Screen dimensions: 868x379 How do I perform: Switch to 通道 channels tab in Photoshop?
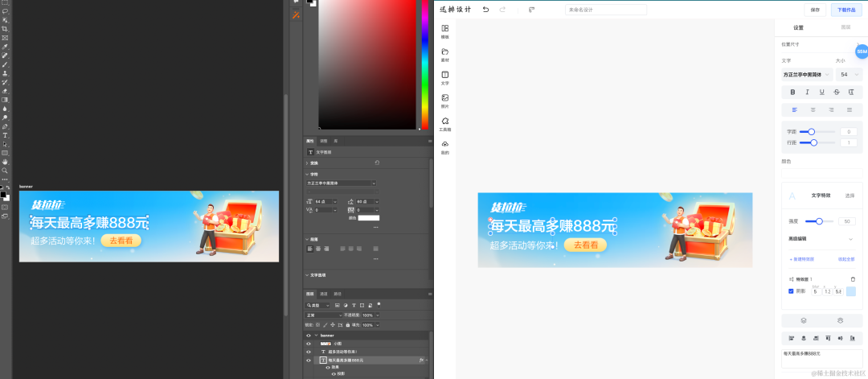click(324, 294)
